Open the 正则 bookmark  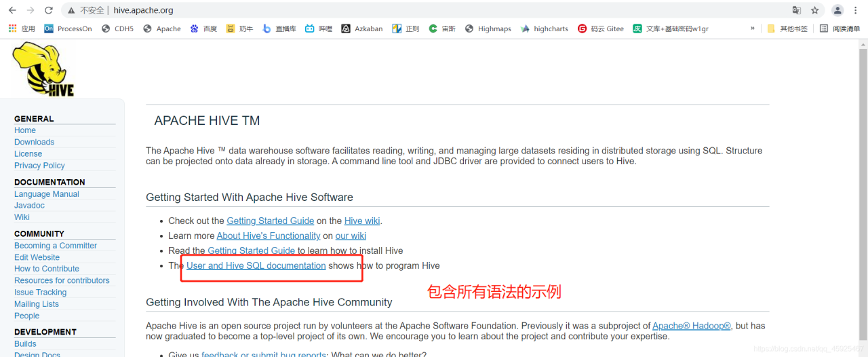406,29
